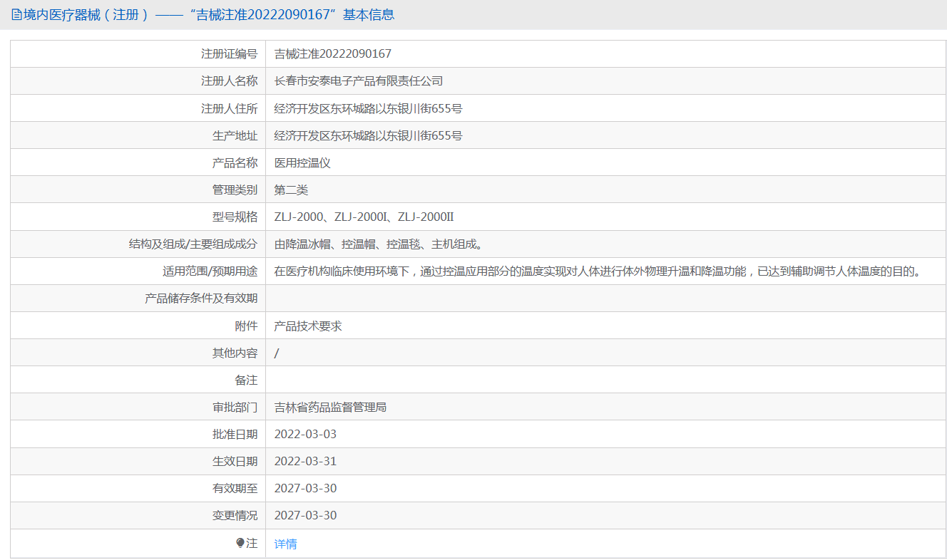Click the 注册证编号 row label
947x560 pixels.
tap(229, 53)
